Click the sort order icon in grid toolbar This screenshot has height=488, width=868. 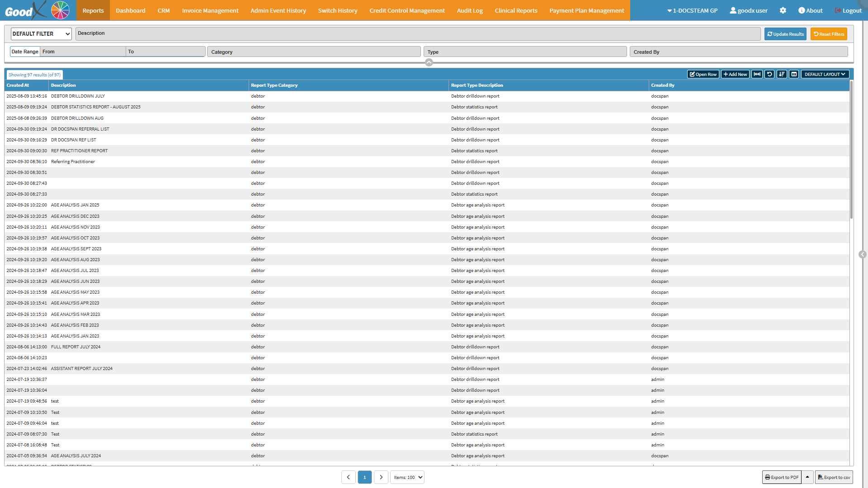point(782,74)
